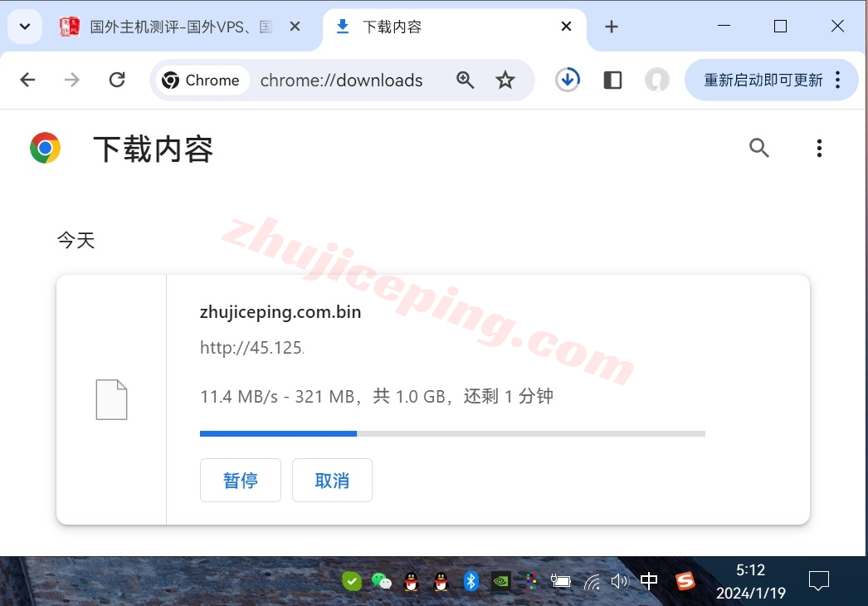Click the 今天 date heading
The width and height of the screenshot is (868, 606).
76,241
